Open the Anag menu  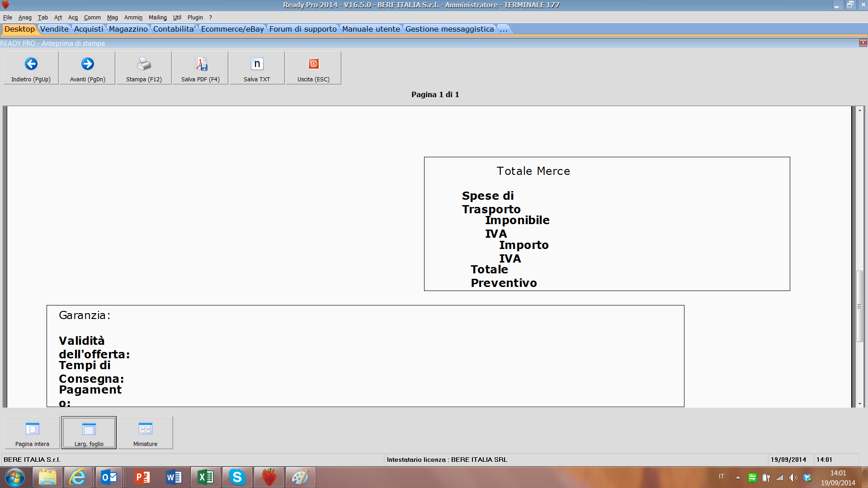click(x=25, y=18)
